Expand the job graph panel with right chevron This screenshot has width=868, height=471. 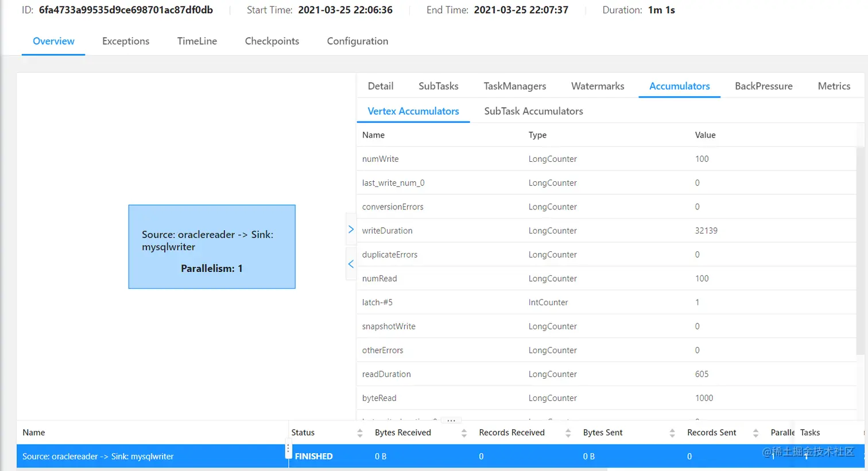[351, 229]
